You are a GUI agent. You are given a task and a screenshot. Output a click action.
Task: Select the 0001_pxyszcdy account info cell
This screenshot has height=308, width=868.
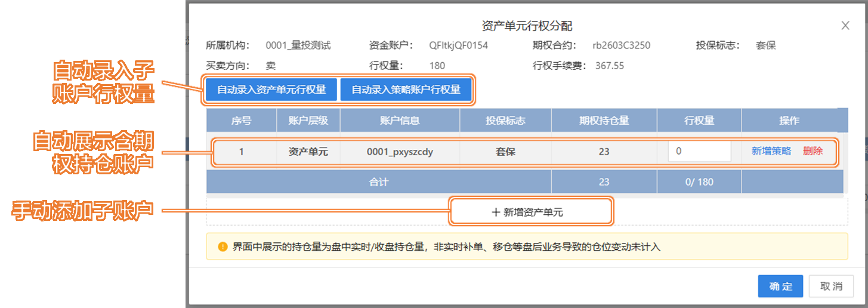400,152
